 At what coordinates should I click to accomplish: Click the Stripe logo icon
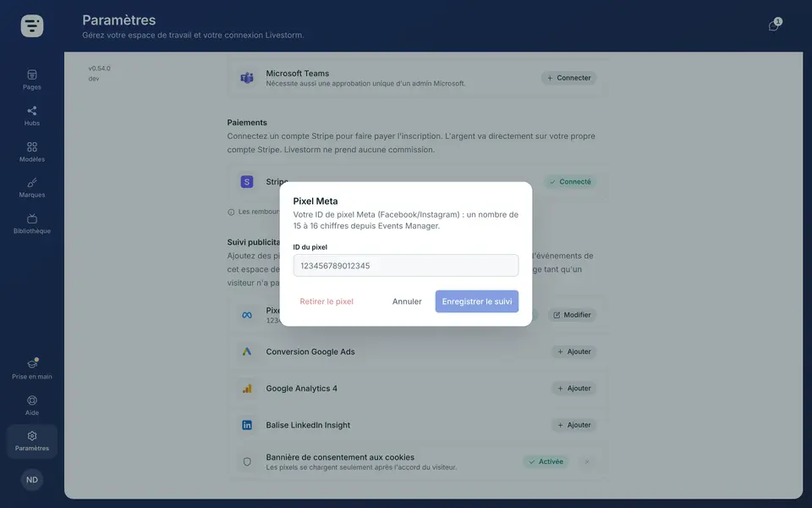tap(247, 181)
